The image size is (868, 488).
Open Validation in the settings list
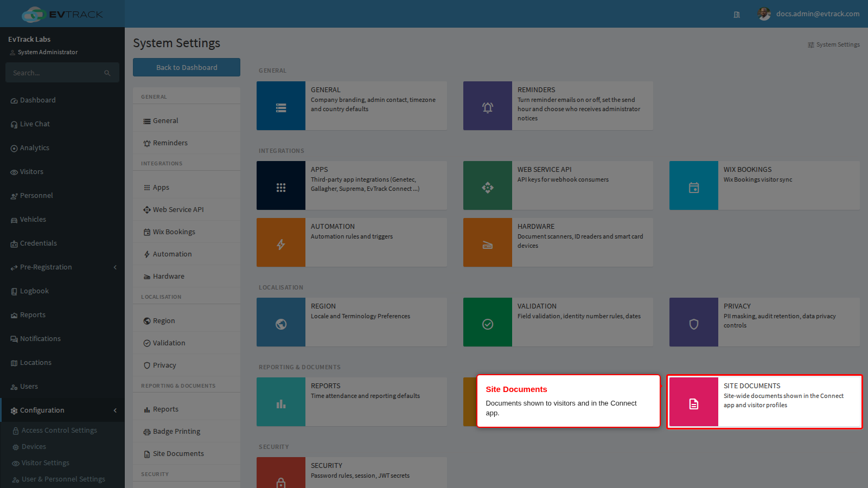(x=187, y=343)
